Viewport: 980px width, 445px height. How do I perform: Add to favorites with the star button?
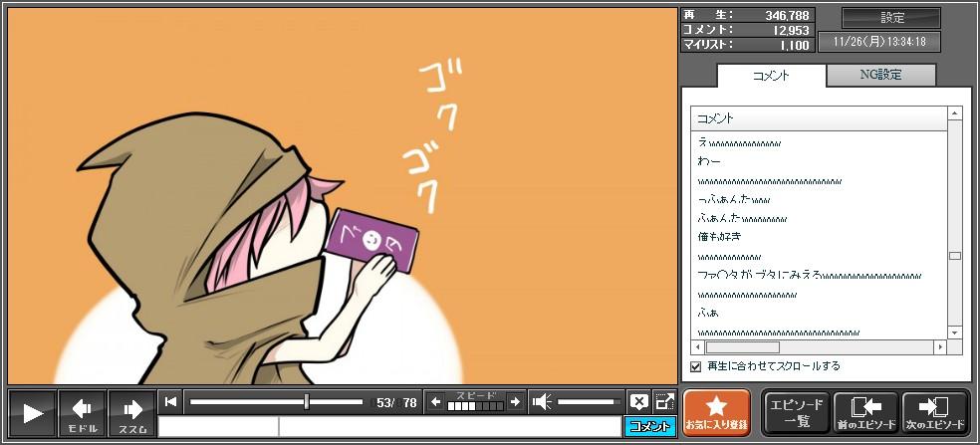coord(714,412)
